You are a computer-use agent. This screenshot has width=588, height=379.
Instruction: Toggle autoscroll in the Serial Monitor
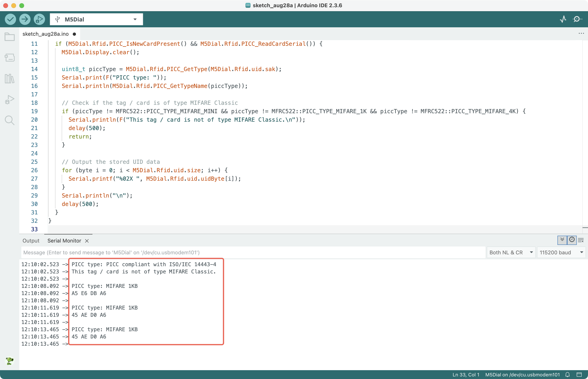(x=562, y=240)
